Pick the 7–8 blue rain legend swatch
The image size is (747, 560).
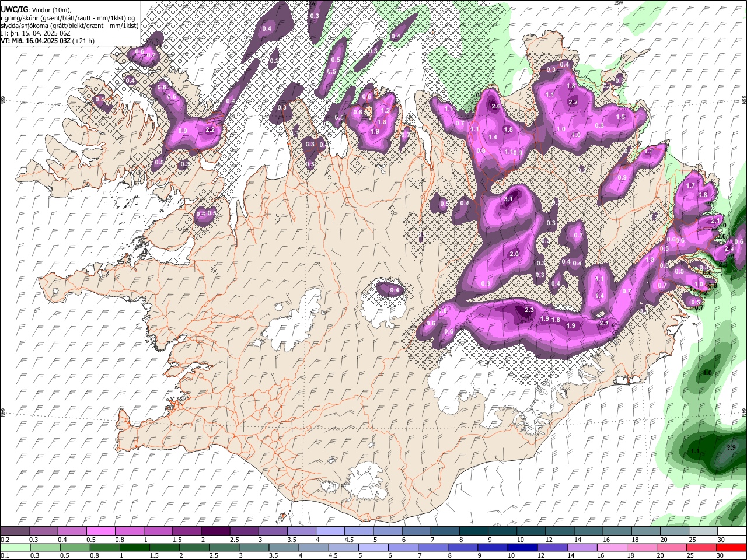pyautogui.click(x=433, y=548)
